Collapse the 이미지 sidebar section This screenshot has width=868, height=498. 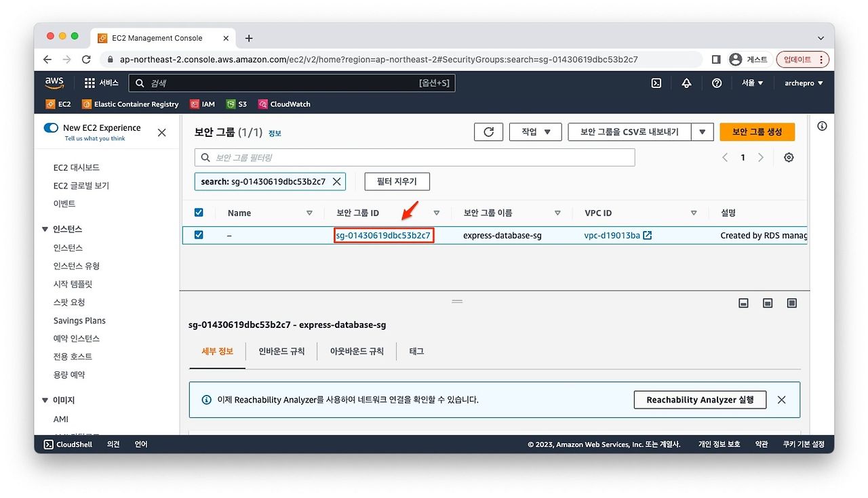click(46, 400)
